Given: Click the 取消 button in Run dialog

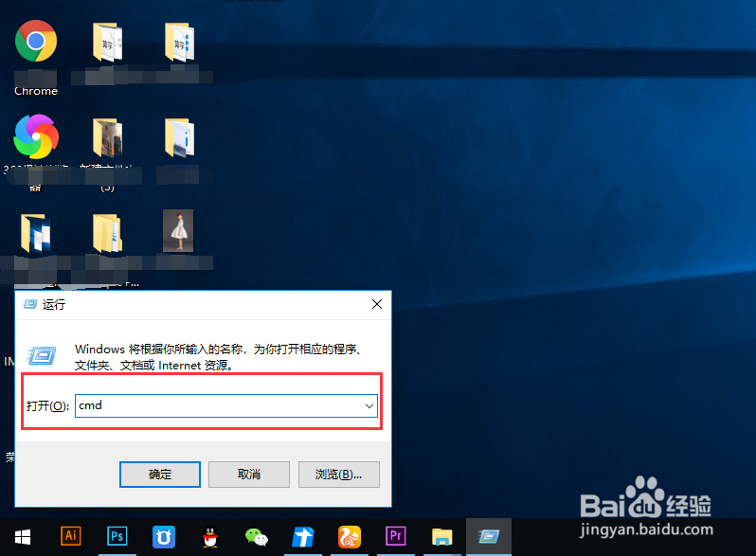Looking at the screenshot, I should 249,475.
